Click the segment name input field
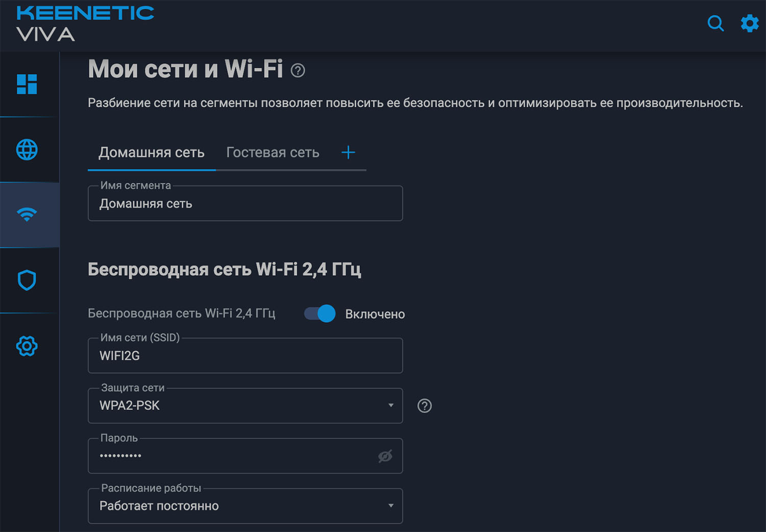Viewport: 766px width, 532px height. (x=245, y=204)
